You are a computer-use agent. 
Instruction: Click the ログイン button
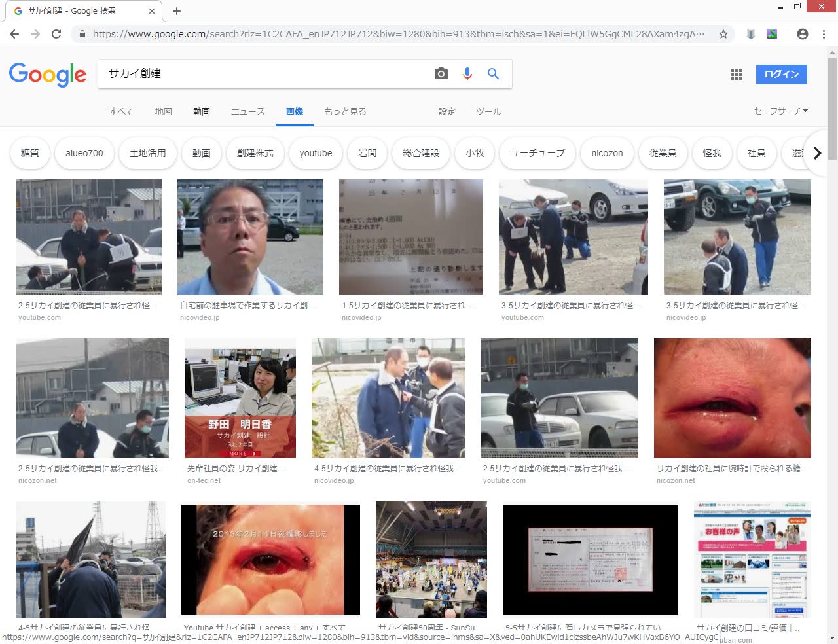[782, 75]
